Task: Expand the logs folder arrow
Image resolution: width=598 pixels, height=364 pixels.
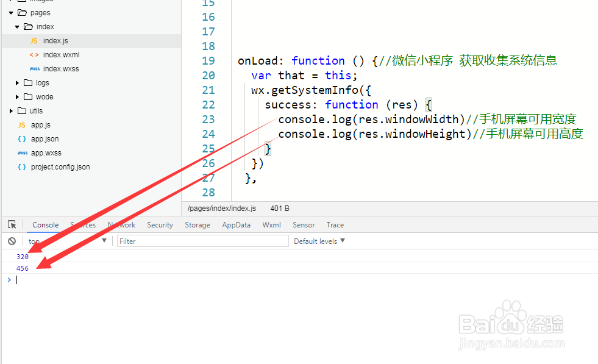Action: (x=17, y=83)
